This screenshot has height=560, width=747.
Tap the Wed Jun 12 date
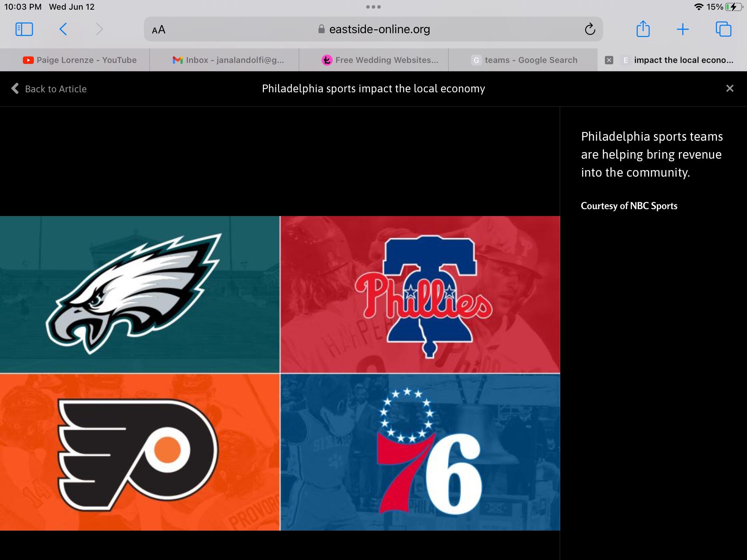tap(72, 7)
